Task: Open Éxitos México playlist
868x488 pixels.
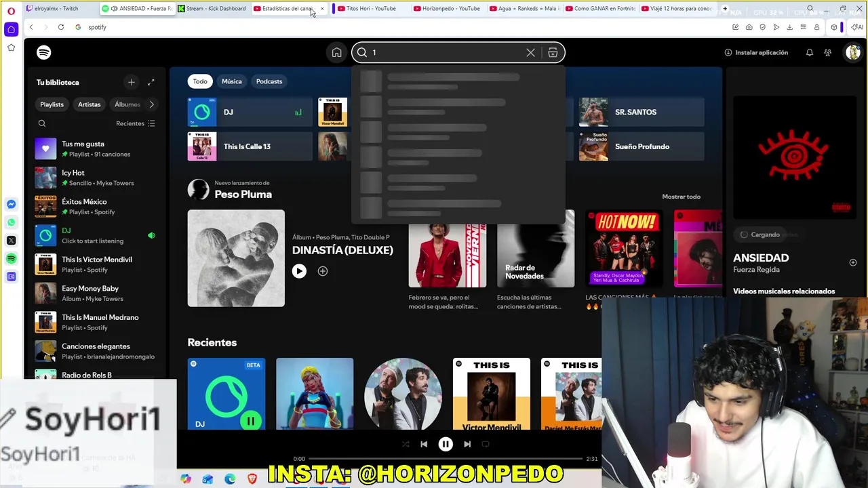Action: point(95,207)
